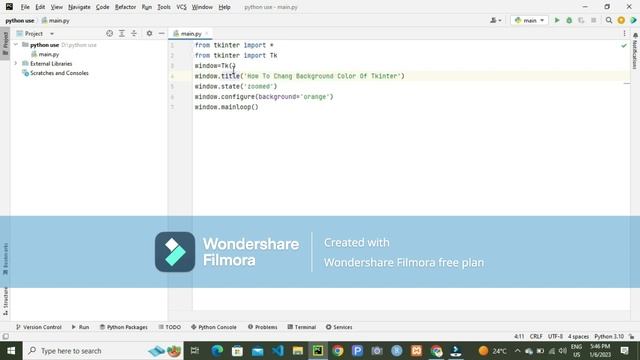Viewport: 640px width, 360px height.
Task: Change the CRLF line separator setting
Action: [x=536, y=336]
